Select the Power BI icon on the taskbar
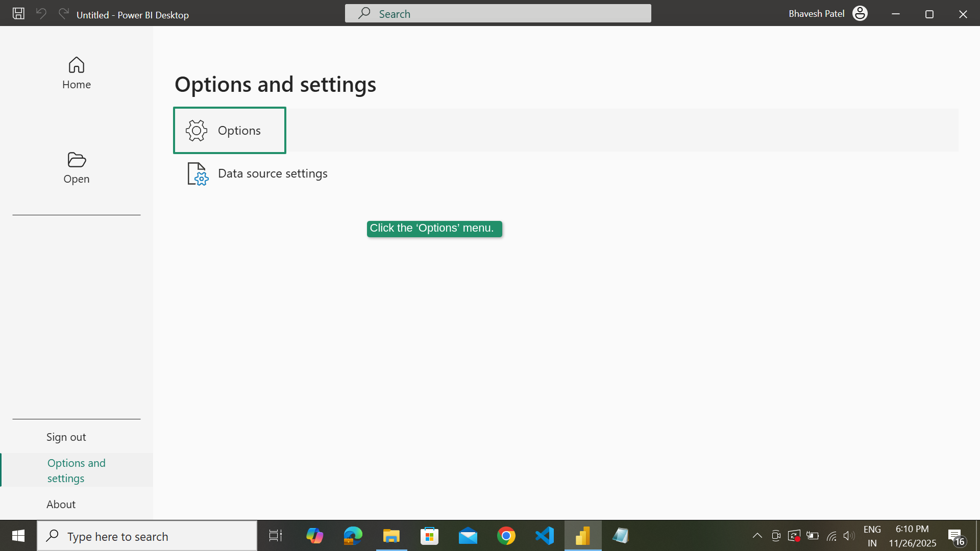 click(x=582, y=535)
